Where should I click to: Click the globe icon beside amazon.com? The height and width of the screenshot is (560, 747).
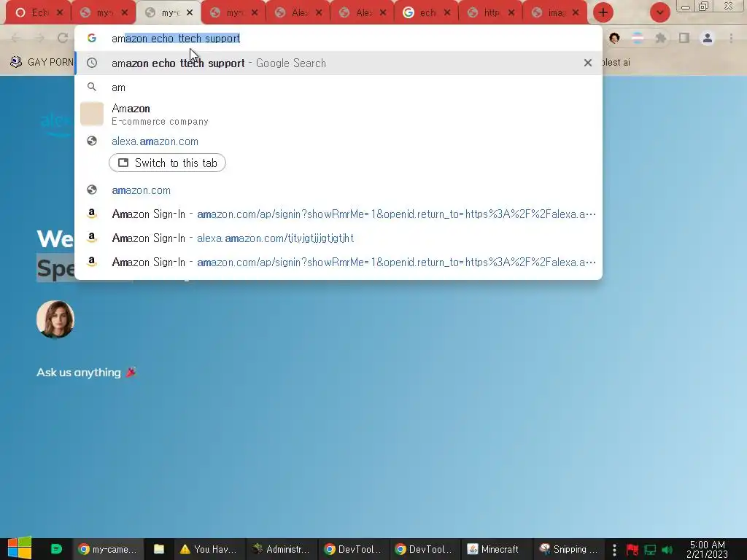[x=92, y=190]
